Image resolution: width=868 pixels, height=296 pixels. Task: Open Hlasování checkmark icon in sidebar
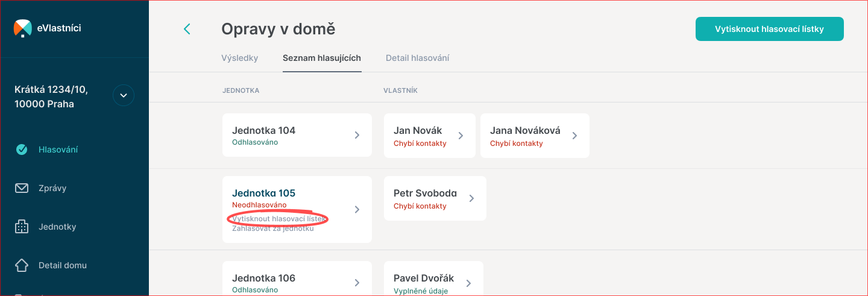pos(22,150)
